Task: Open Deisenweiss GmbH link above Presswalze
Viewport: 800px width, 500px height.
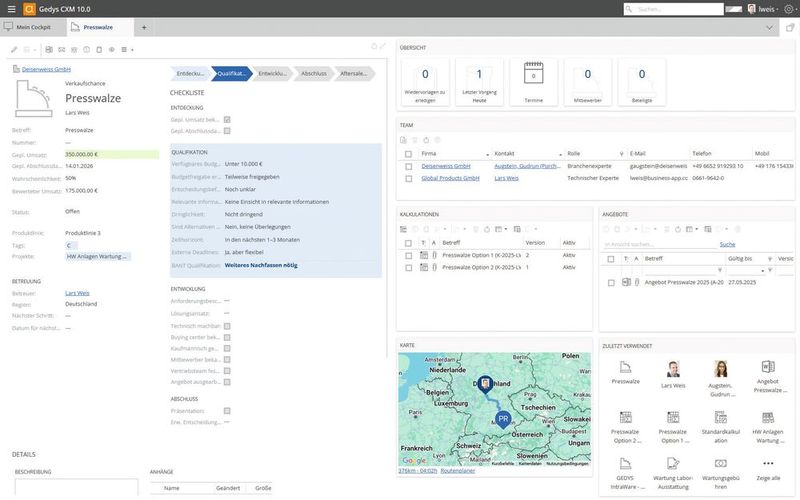Action: (46, 69)
